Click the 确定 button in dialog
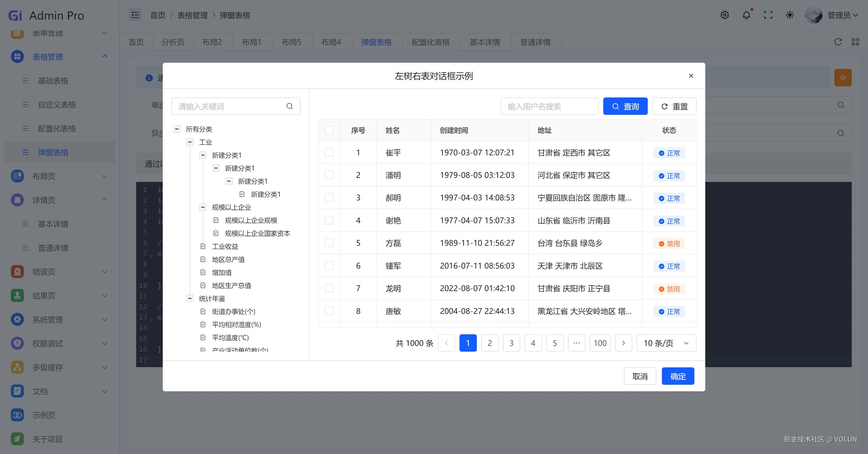 pos(678,376)
